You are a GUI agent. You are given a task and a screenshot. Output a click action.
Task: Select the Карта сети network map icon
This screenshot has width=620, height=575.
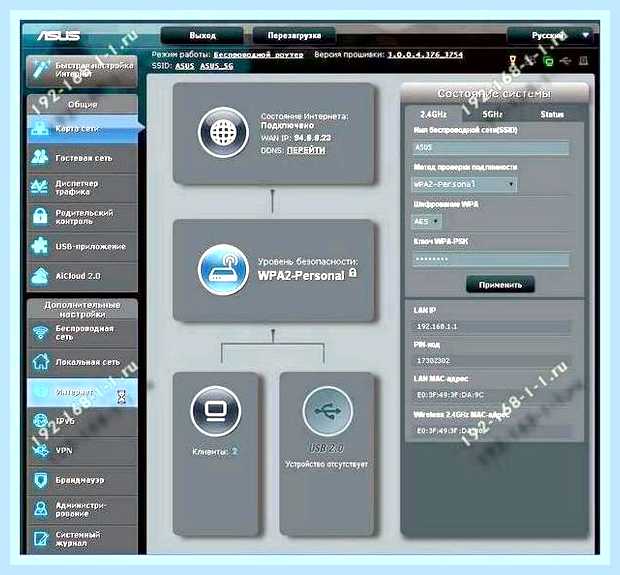pyautogui.click(x=40, y=128)
